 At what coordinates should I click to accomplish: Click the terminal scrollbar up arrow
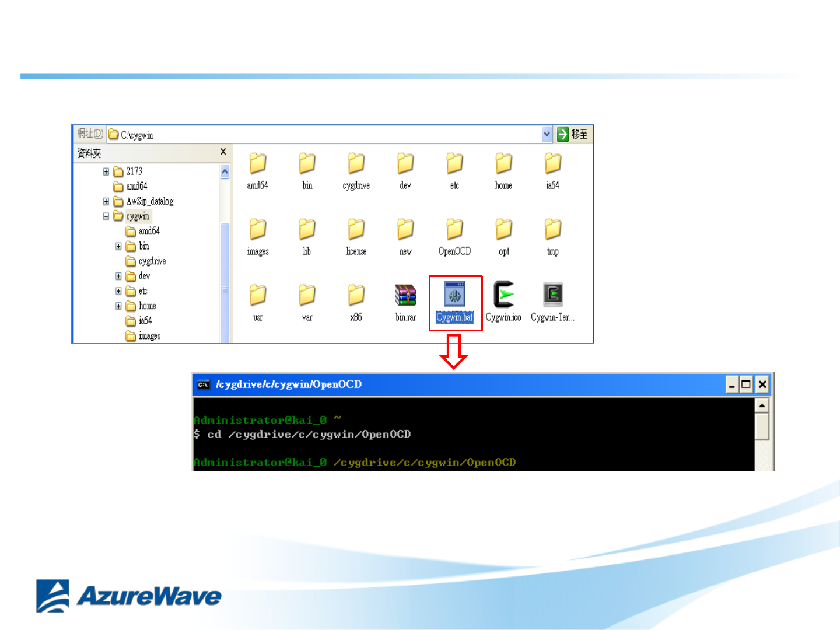762,405
